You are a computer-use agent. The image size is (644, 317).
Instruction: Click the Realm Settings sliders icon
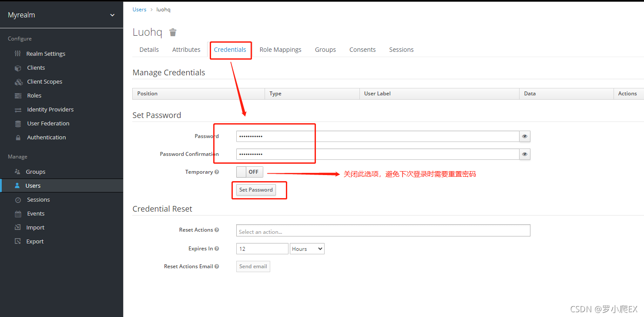18,54
